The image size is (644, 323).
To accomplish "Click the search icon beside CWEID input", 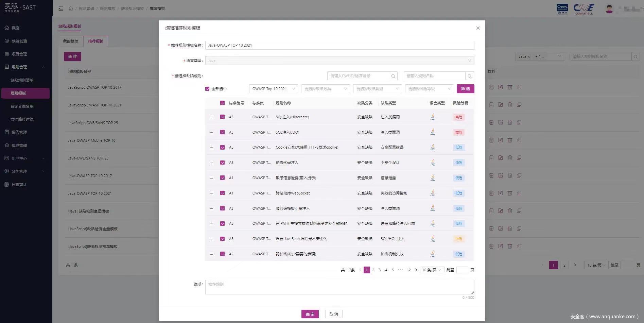I will coord(393,76).
